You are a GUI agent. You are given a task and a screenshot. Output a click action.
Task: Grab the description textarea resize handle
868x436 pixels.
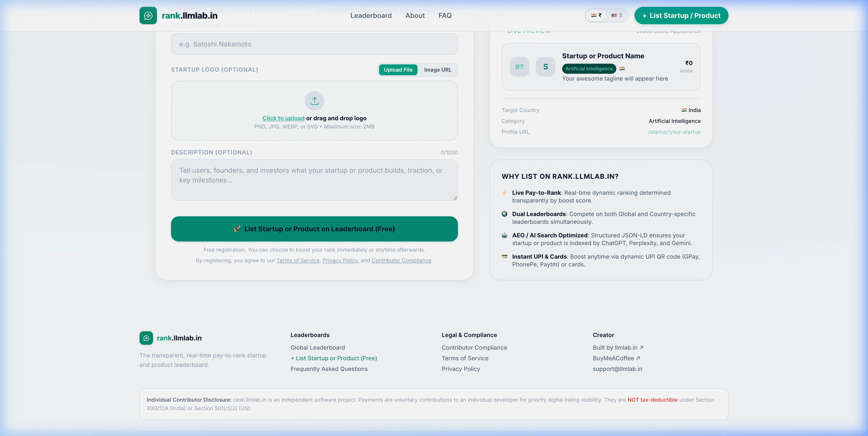point(455,198)
